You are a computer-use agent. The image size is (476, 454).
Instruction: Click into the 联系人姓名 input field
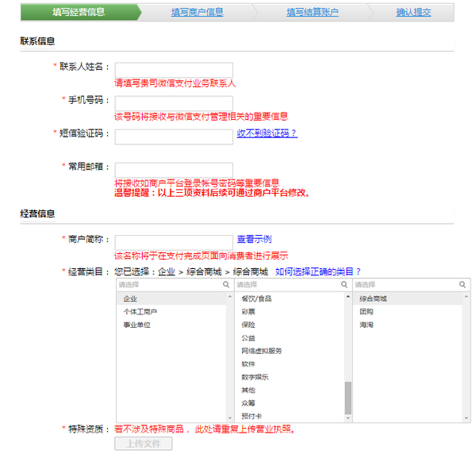(174, 70)
